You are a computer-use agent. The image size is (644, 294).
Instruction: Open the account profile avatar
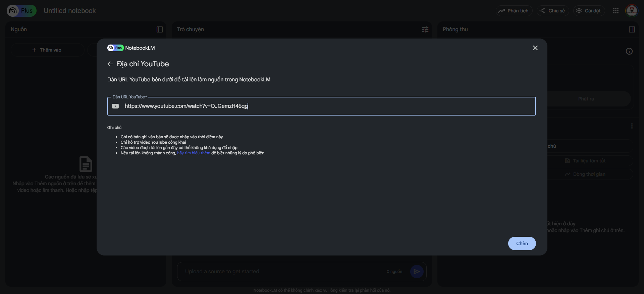point(632,11)
